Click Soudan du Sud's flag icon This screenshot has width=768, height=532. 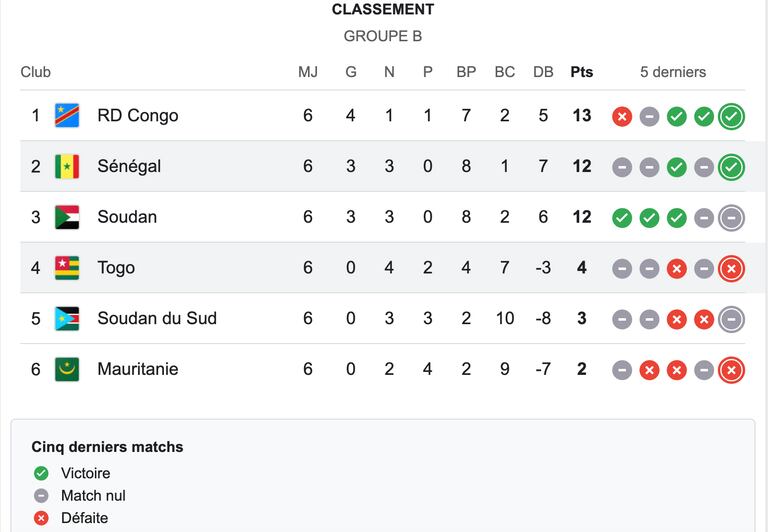(67, 319)
